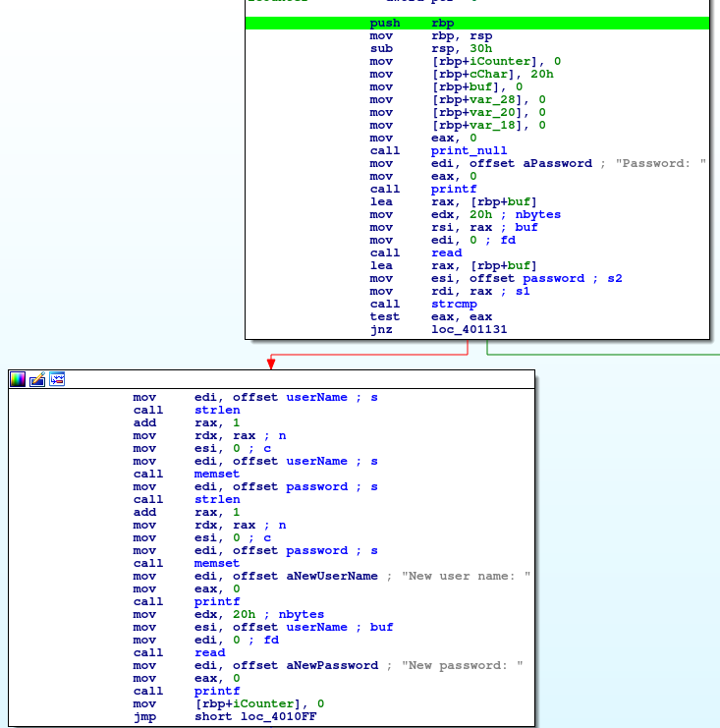
Task: Follow the print_null function name
Action: point(469,151)
